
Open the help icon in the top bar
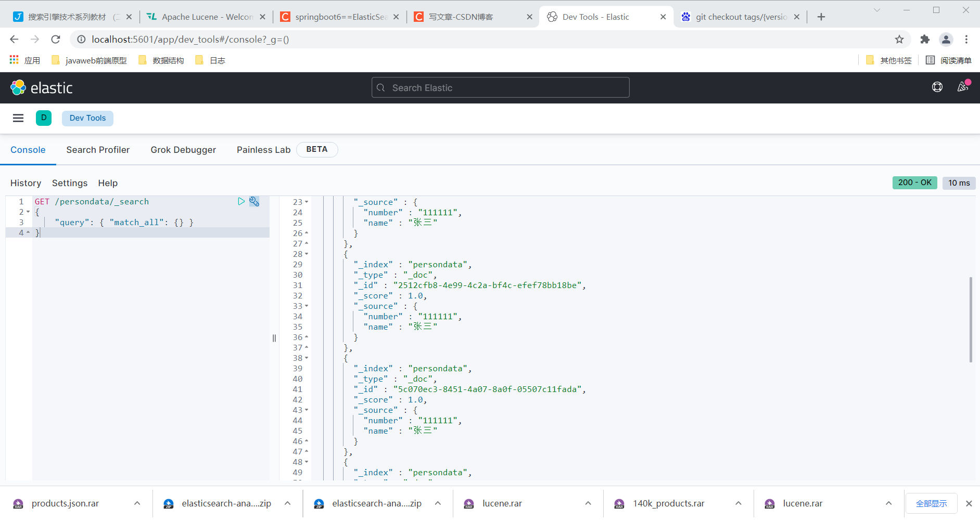click(937, 87)
